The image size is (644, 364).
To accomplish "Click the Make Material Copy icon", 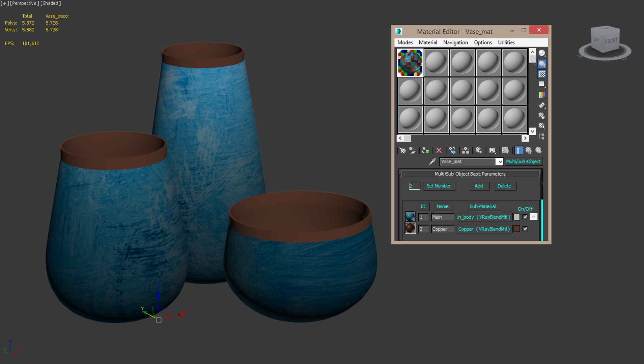I will (x=452, y=150).
